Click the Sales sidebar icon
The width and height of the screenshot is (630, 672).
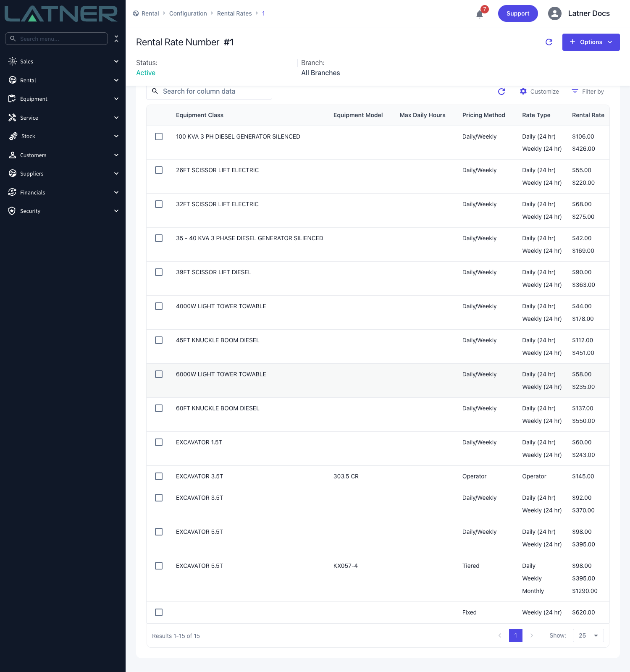point(13,61)
